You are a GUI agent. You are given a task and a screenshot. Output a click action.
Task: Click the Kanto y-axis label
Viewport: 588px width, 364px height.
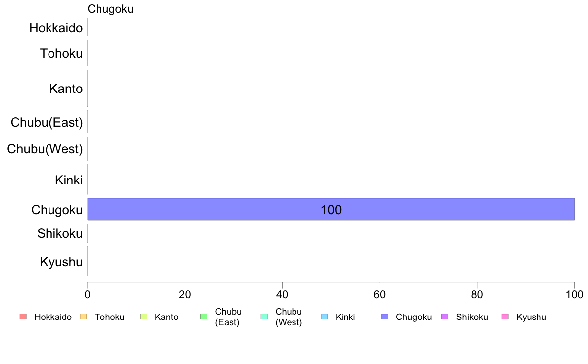tap(66, 89)
